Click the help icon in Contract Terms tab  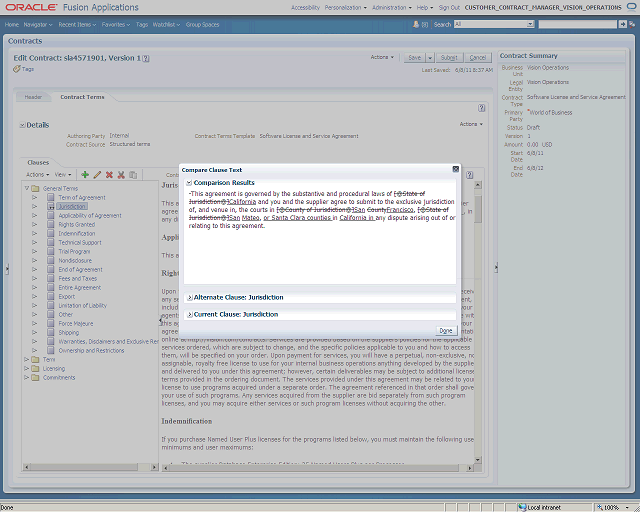(x=481, y=108)
